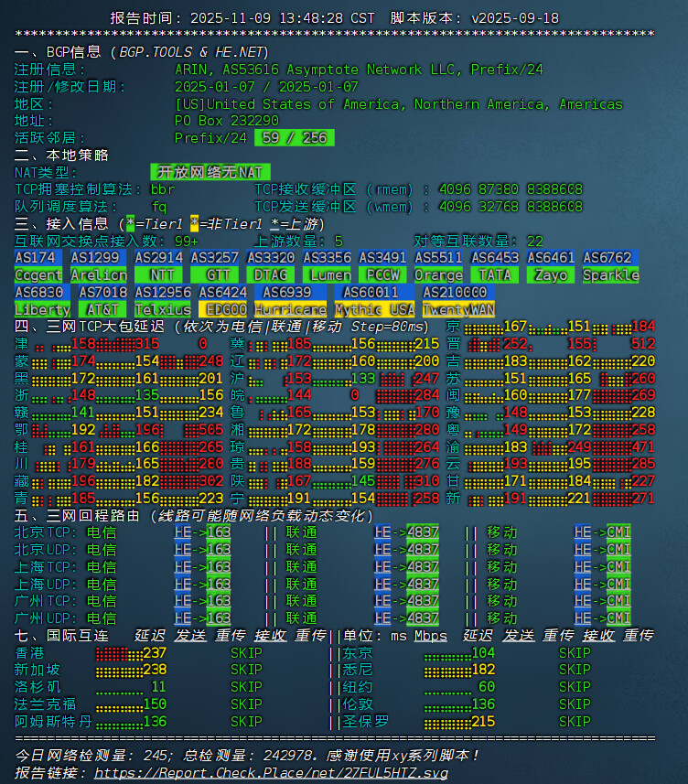Select the AS6939 Hurricane entry
The width and height of the screenshot is (688, 784).
click(289, 301)
